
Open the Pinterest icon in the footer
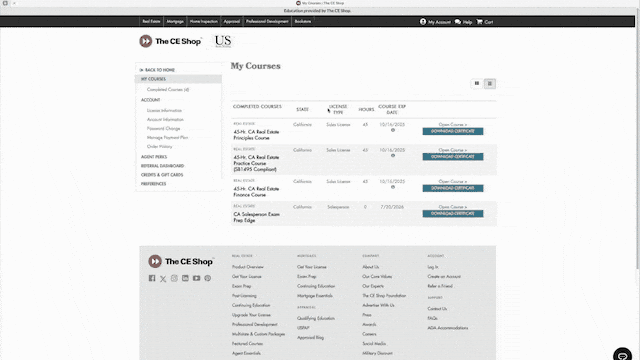[208, 278]
